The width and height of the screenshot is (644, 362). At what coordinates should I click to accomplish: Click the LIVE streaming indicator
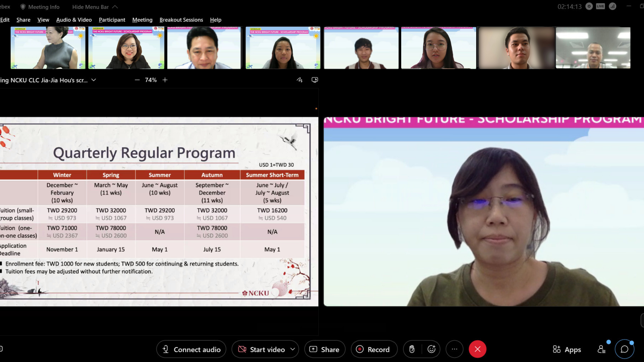(600, 7)
